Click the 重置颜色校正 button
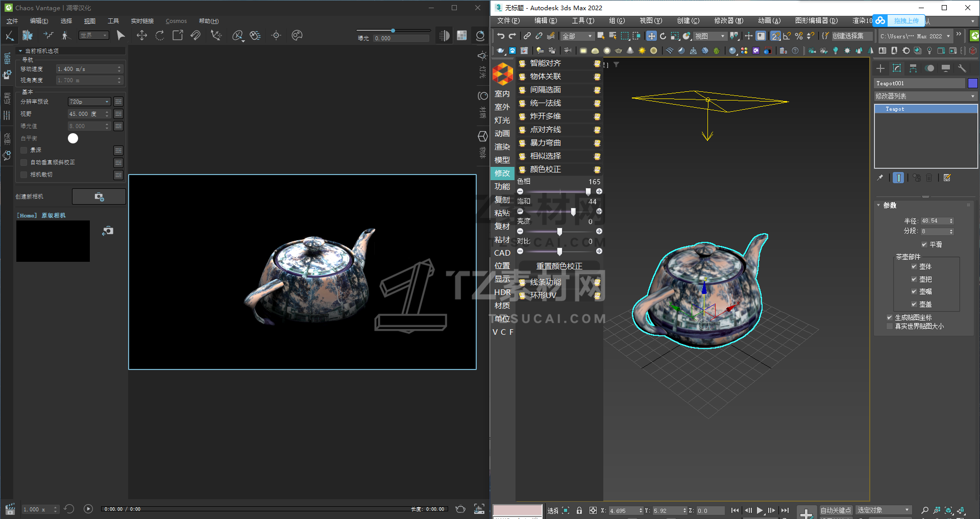This screenshot has height=519, width=980. (x=559, y=266)
